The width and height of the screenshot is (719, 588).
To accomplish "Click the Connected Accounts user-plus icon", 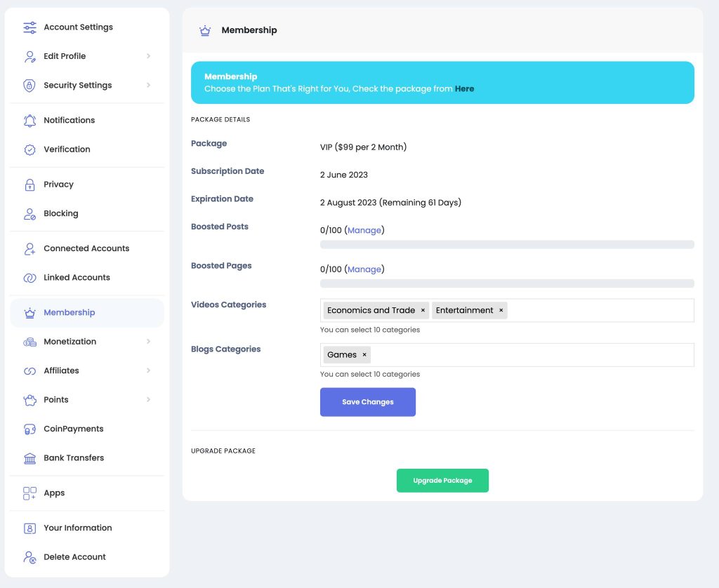I will point(29,249).
